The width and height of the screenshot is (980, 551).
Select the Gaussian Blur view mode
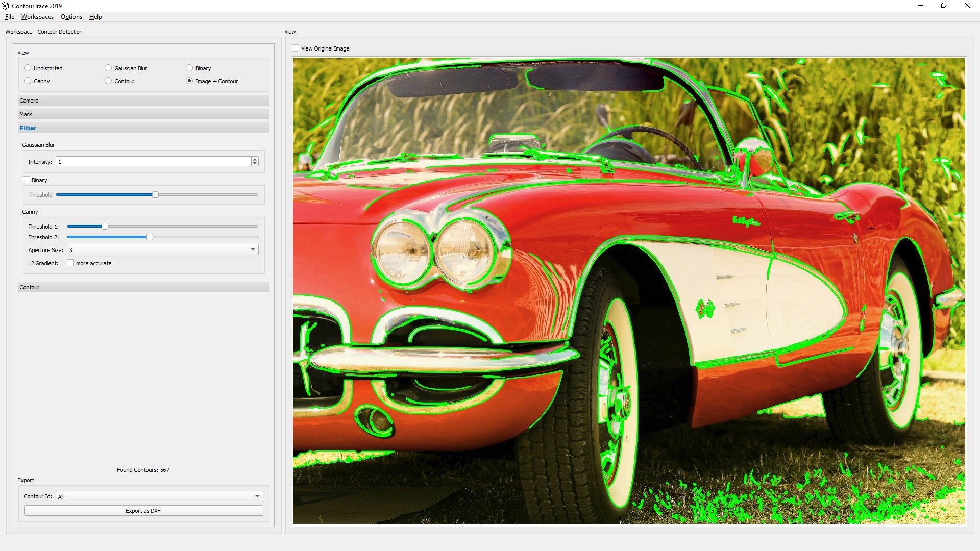tap(108, 68)
